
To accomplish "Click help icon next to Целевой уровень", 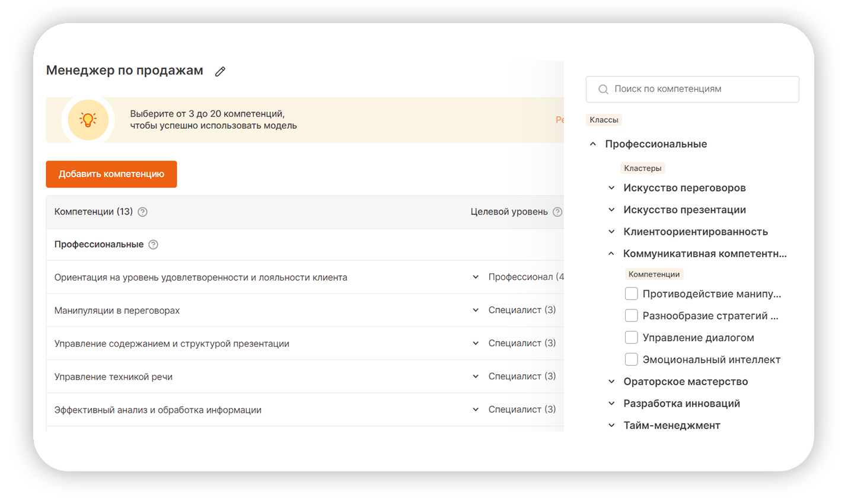I will coord(557,212).
